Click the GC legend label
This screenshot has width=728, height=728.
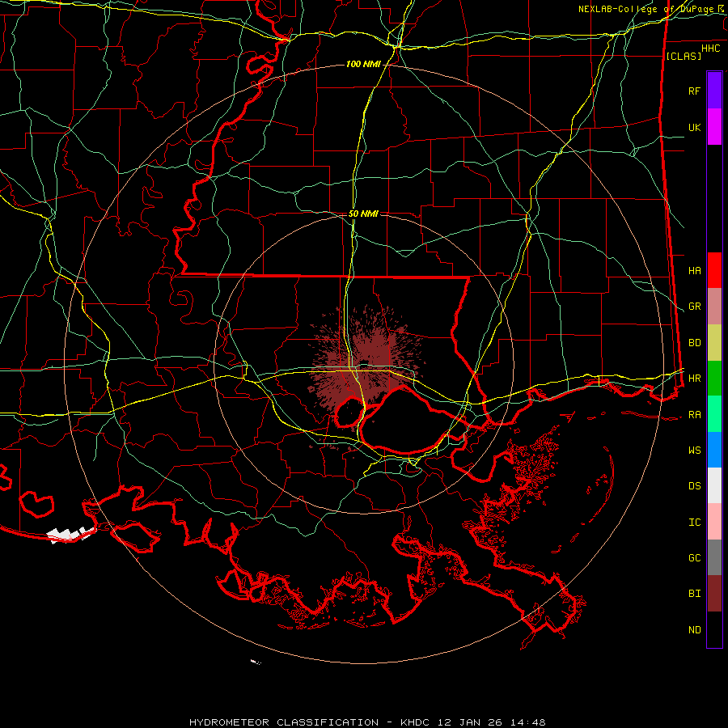(x=694, y=558)
